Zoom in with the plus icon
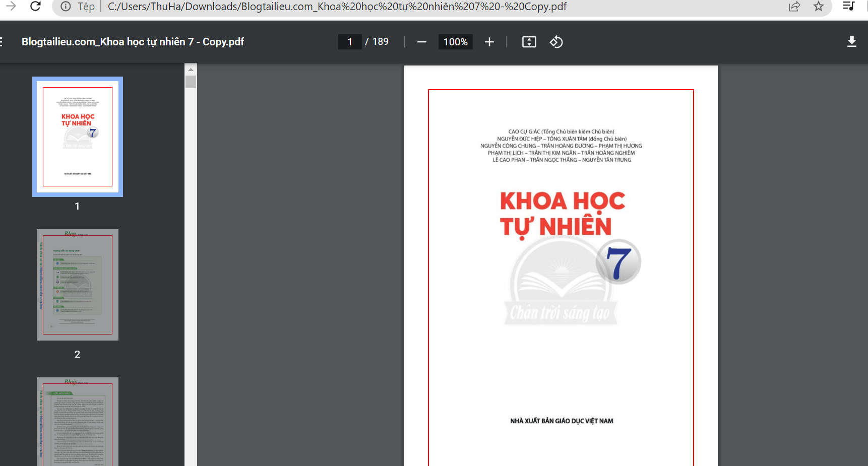 click(x=489, y=42)
